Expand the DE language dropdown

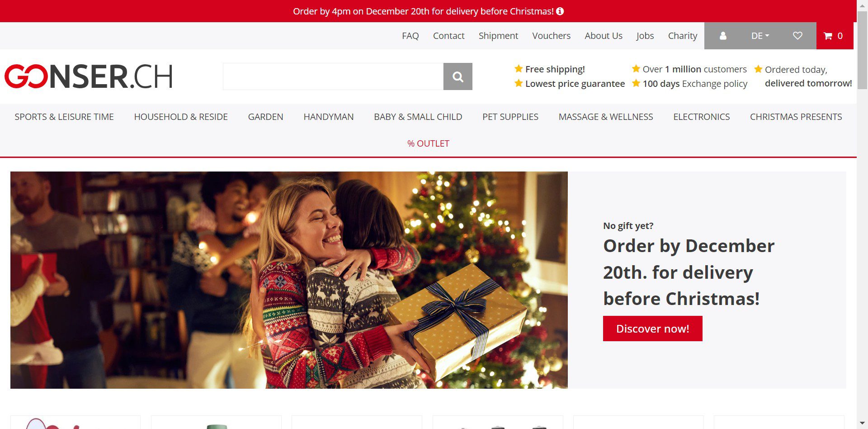pos(760,36)
